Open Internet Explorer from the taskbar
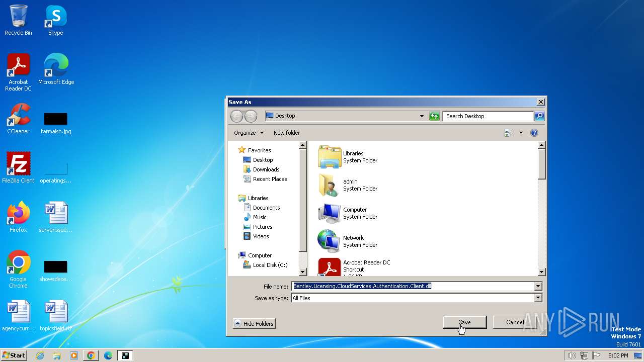Screen dimensions: 644x362 [40, 355]
